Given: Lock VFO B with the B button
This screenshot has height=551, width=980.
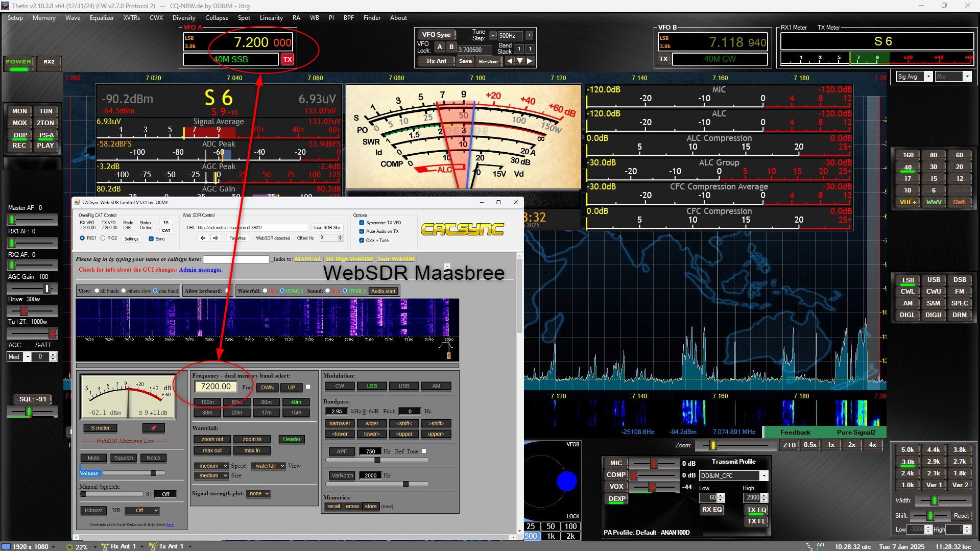Looking at the screenshot, I should tap(451, 47).
